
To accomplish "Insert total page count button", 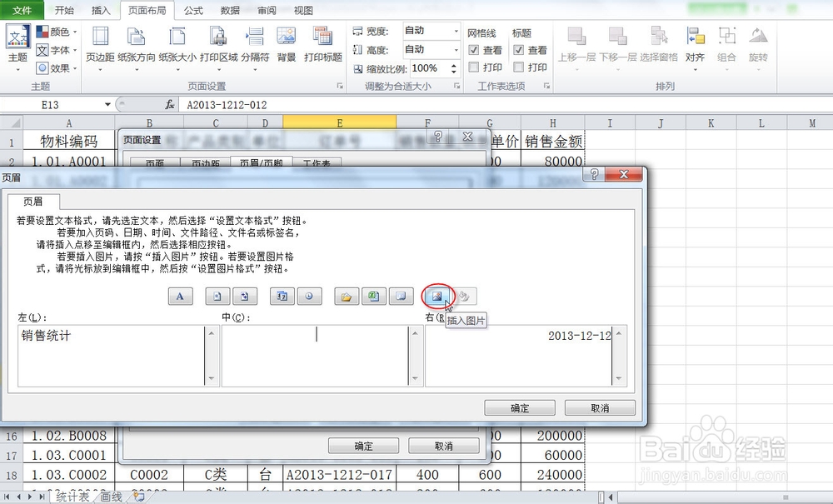I will (x=245, y=296).
